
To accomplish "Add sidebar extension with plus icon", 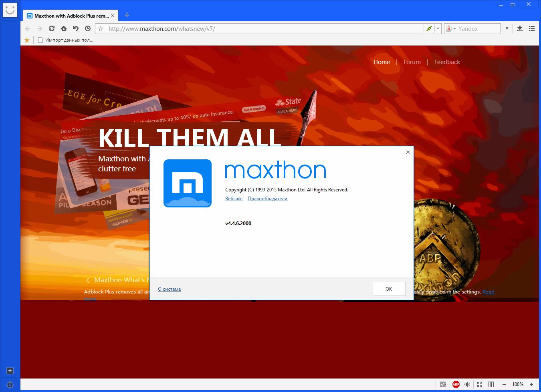I will pos(10,371).
